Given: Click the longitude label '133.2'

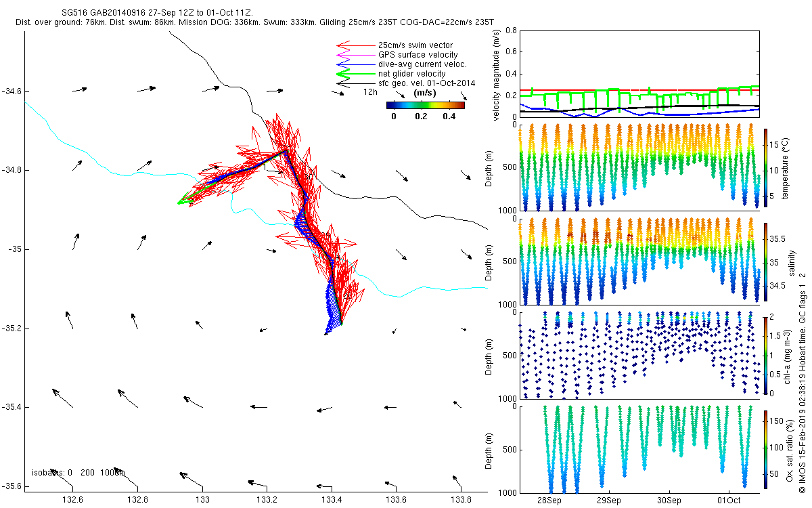Looking at the screenshot, I should point(267,500).
